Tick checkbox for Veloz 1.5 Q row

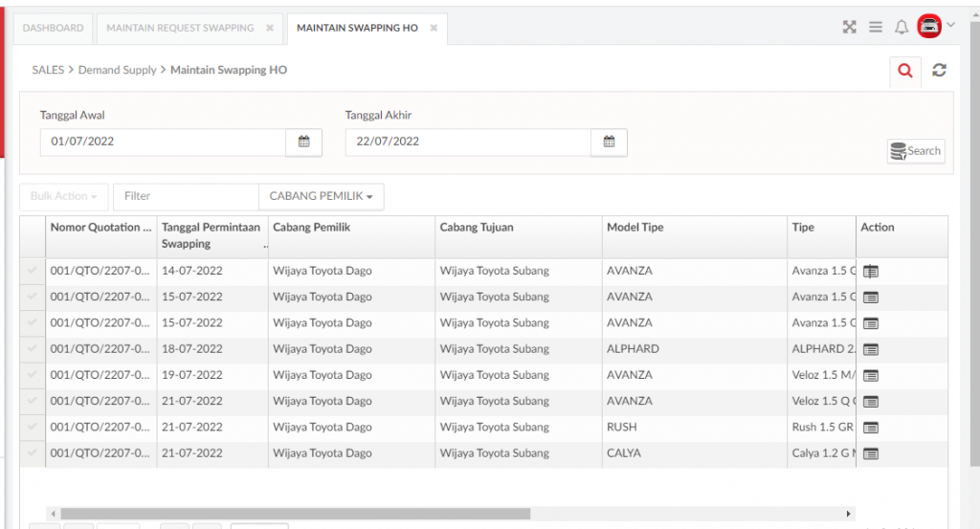coord(32,401)
